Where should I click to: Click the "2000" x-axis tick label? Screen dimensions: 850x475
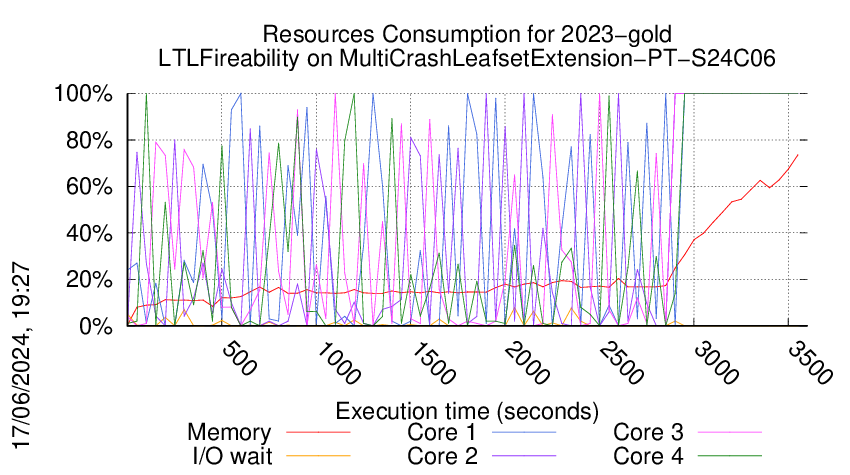coord(527,363)
